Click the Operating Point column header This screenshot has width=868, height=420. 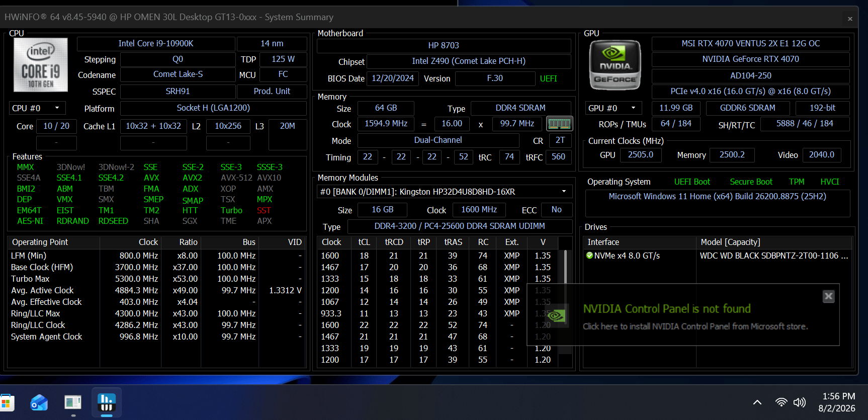click(x=54, y=242)
